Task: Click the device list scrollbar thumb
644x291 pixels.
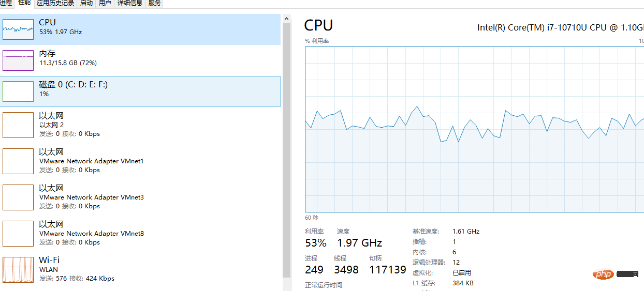Action: click(x=286, y=150)
